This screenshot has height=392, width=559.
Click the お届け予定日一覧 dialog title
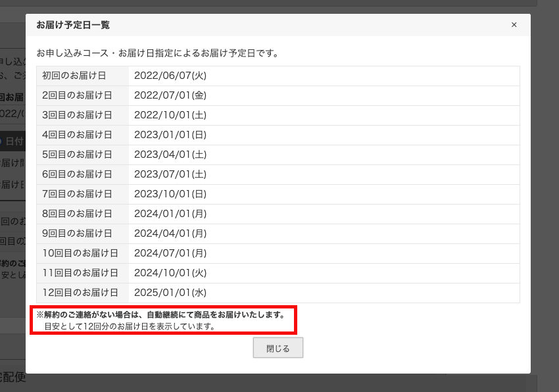click(73, 25)
